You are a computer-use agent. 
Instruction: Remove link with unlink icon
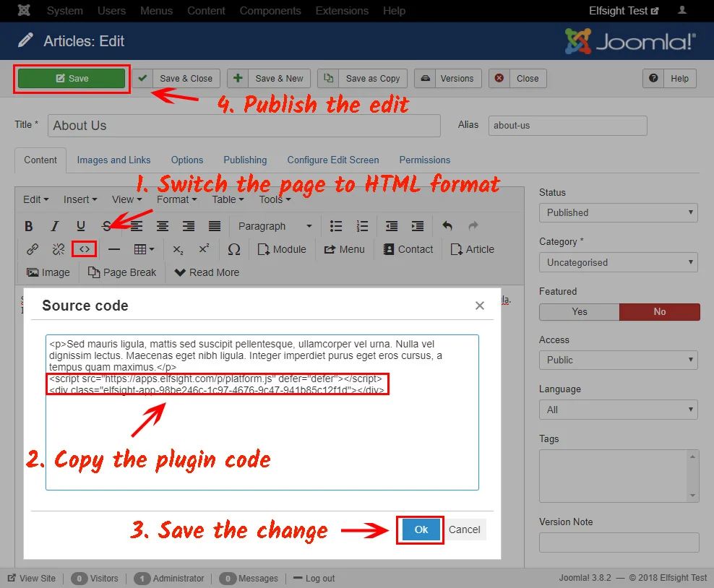point(59,249)
